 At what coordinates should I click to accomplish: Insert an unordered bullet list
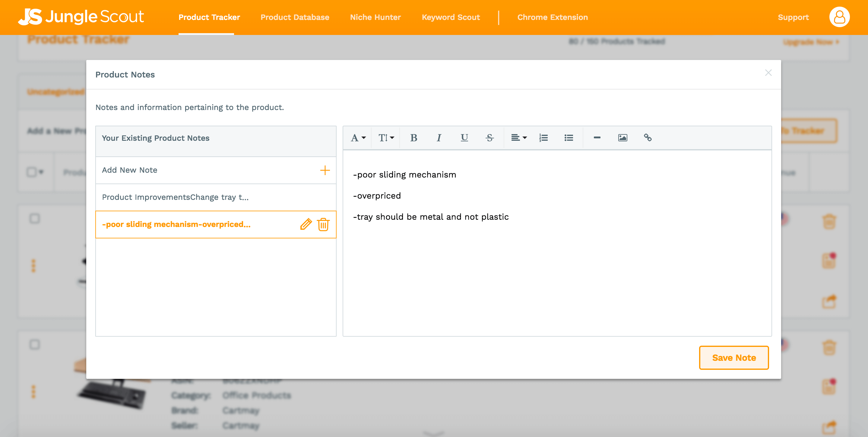click(569, 138)
